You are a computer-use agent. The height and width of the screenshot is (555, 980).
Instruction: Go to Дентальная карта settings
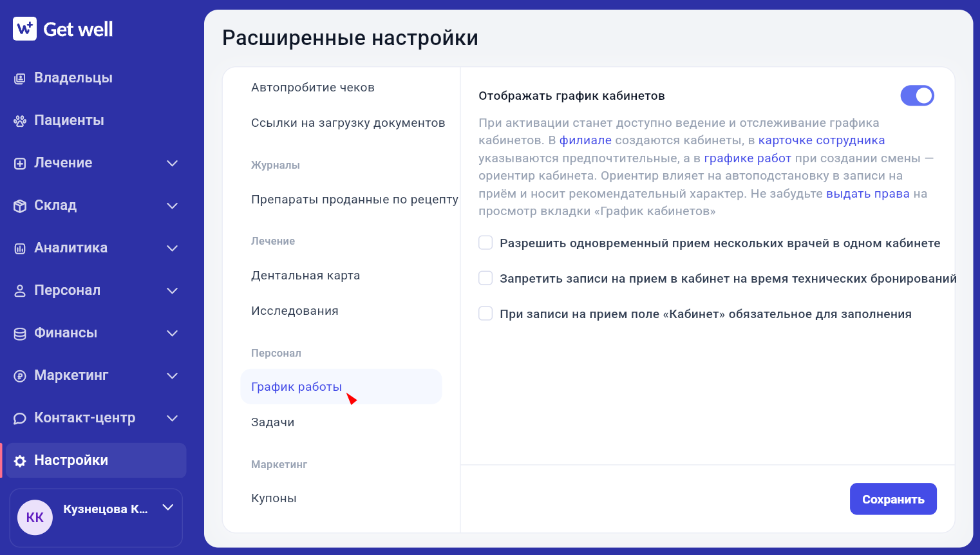tap(306, 276)
